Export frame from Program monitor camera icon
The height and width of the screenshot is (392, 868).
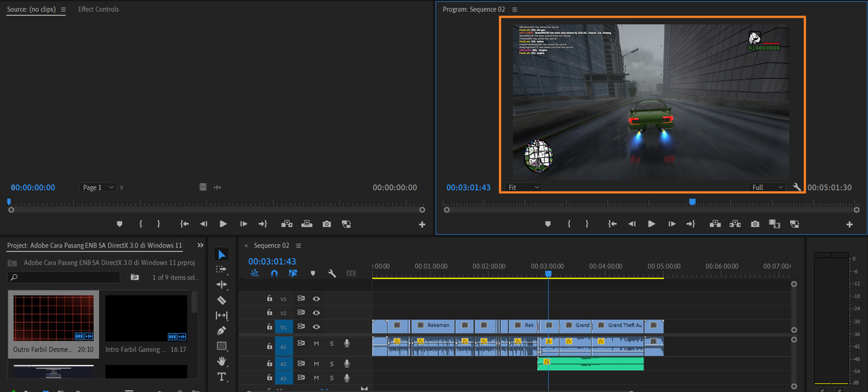click(x=755, y=224)
